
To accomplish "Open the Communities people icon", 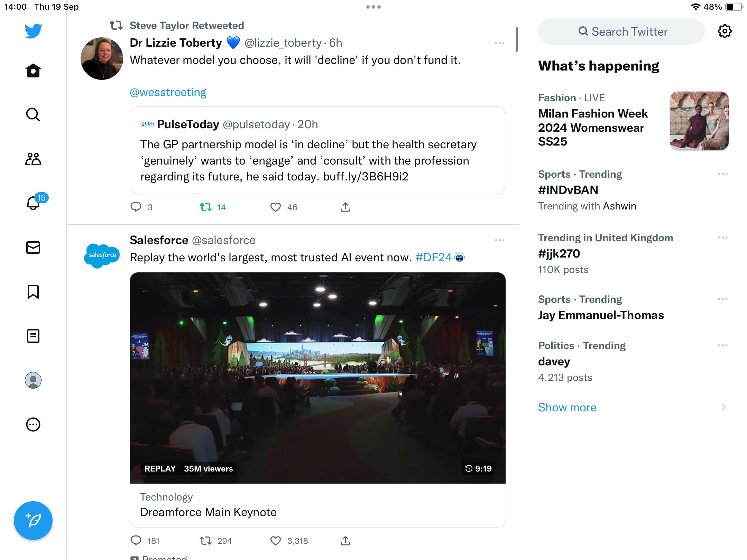I will coord(33,159).
